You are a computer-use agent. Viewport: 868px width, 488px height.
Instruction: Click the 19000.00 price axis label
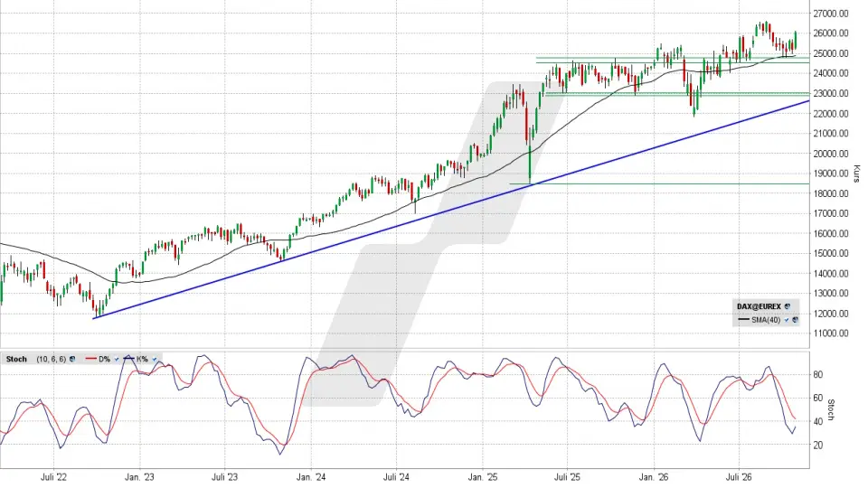(830, 174)
